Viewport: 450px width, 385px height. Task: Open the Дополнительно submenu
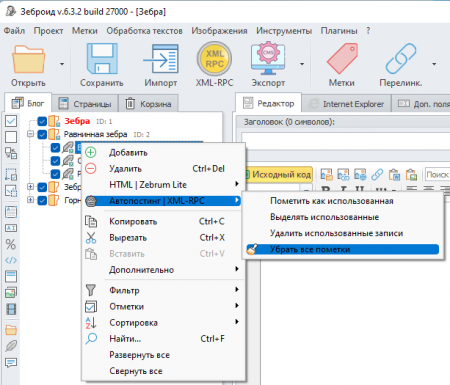pyautogui.click(x=162, y=270)
